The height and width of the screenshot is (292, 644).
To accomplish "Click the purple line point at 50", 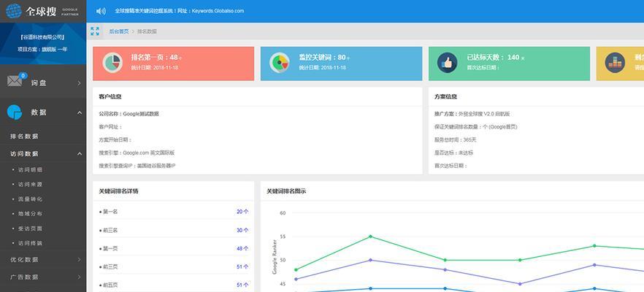I will (x=370, y=260).
